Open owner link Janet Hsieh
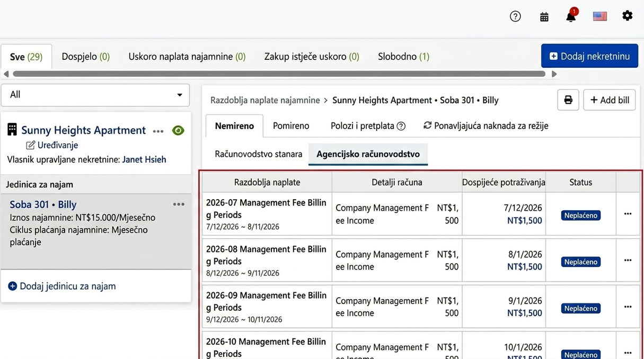Image resolution: width=644 pixels, height=359 pixels. point(144,159)
